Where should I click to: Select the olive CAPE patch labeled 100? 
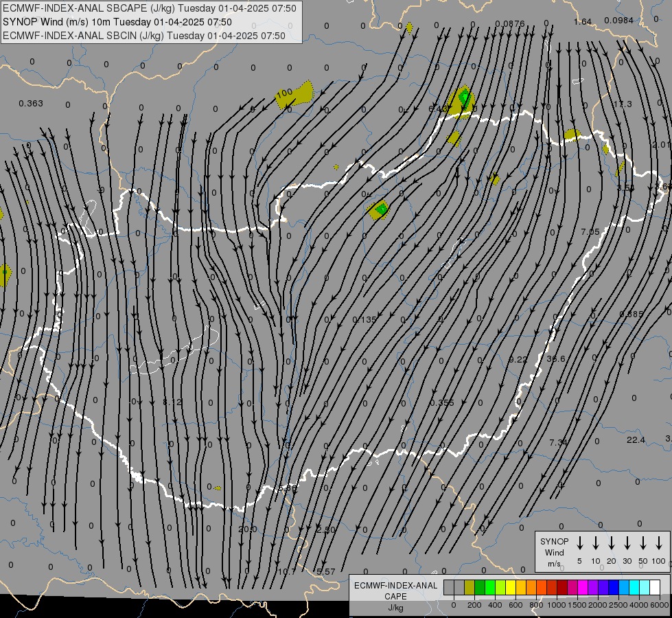coord(295,94)
